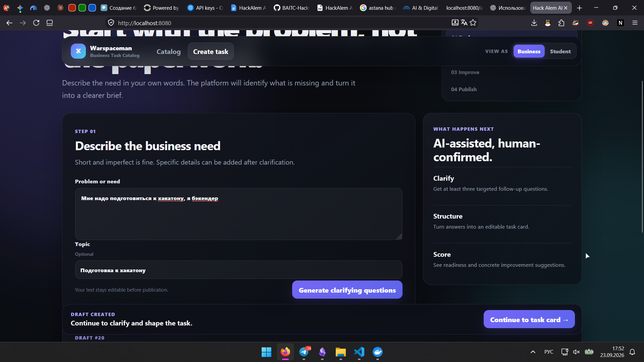
Task: Go back with browser back arrow
Action: (x=9, y=23)
